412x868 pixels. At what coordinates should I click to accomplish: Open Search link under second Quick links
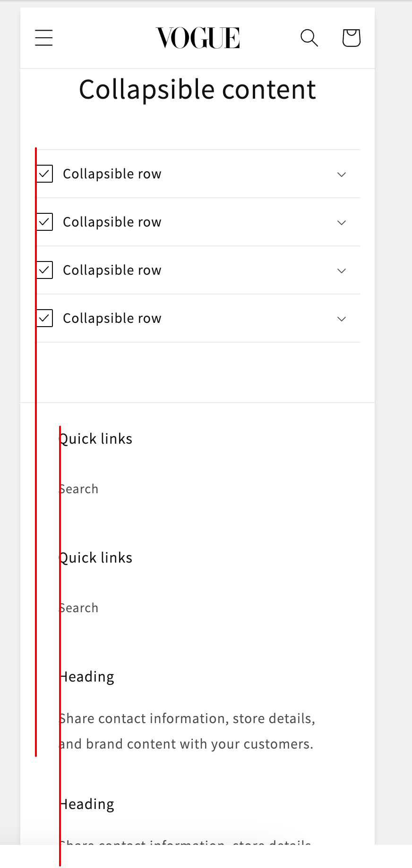click(79, 608)
